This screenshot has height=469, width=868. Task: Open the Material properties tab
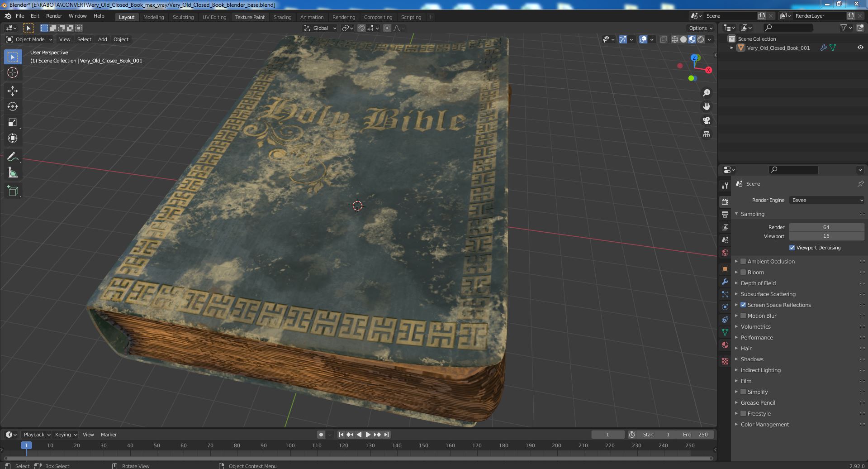coord(725,345)
